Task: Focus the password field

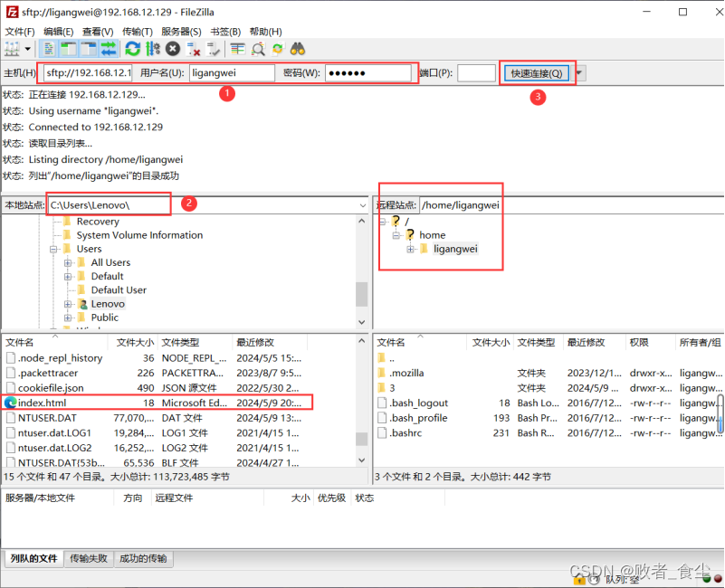Action: (368, 73)
